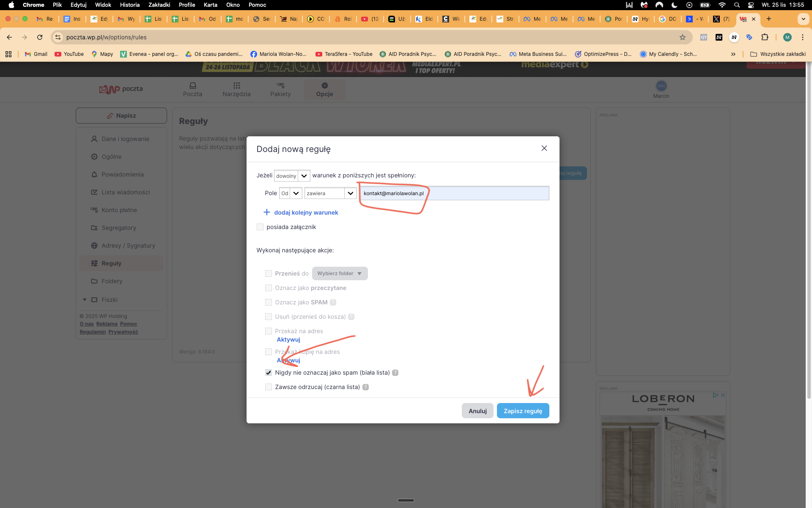
Task: Bookmark page with star icon
Action: (x=682, y=37)
